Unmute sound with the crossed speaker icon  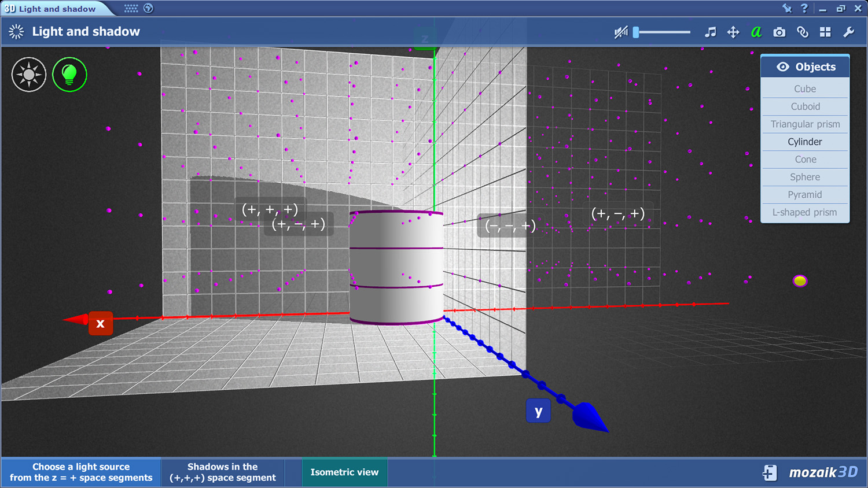coord(620,32)
